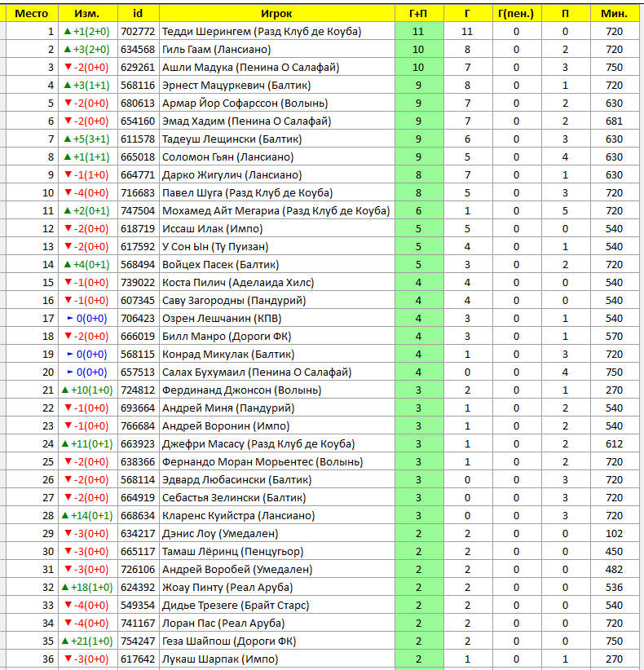Image resolution: width=644 pixels, height=670 pixels.
Task: Select the id column header
Action: pyautogui.click(x=138, y=13)
